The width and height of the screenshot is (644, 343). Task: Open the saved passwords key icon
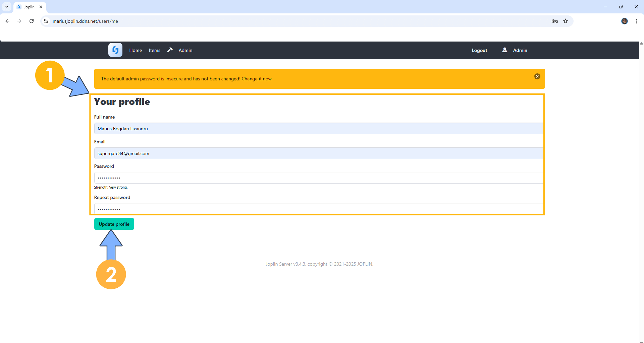[554, 21]
